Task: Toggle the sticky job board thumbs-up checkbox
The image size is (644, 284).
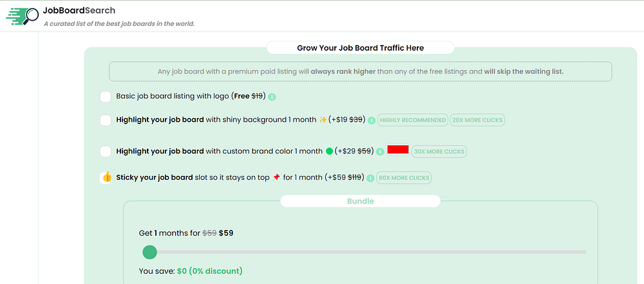Action: pyautogui.click(x=106, y=177)
